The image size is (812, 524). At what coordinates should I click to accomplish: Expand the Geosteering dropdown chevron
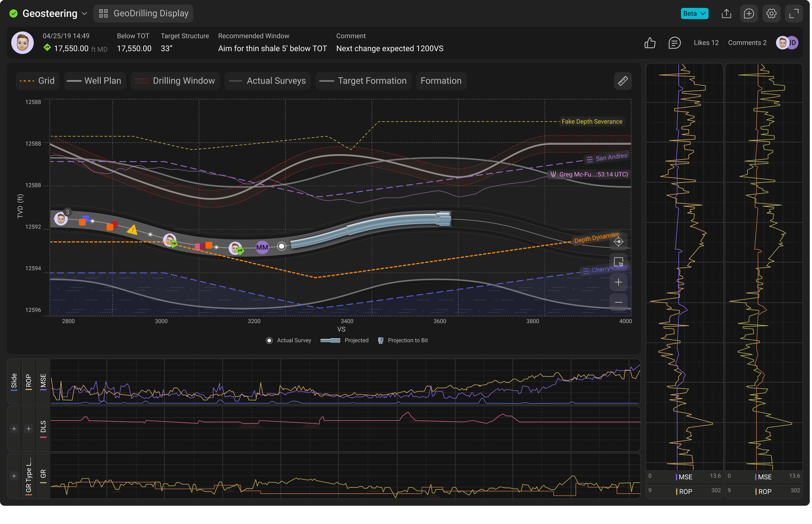(84, 13)
